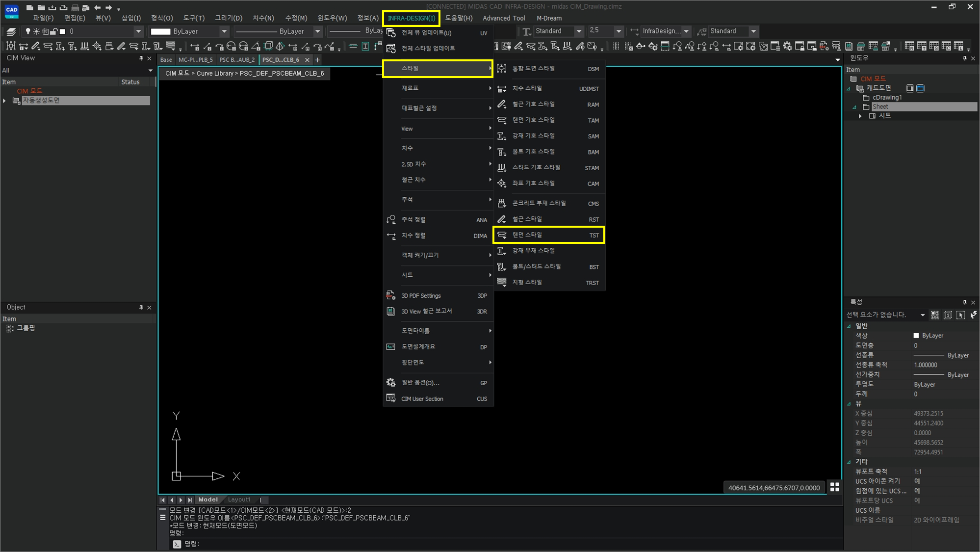Switch to Layout1 tab
This screenshot has width=980, height=552.
[x=239, y=499]
